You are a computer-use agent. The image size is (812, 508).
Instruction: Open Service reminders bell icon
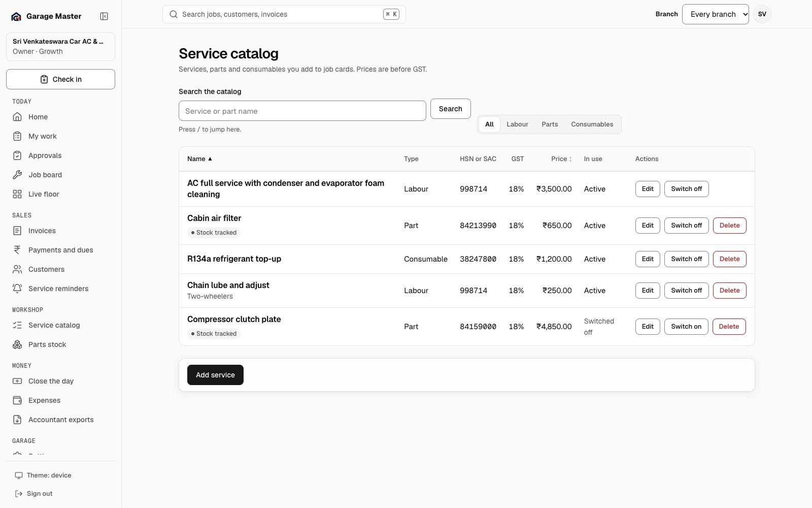click(17, 289)
